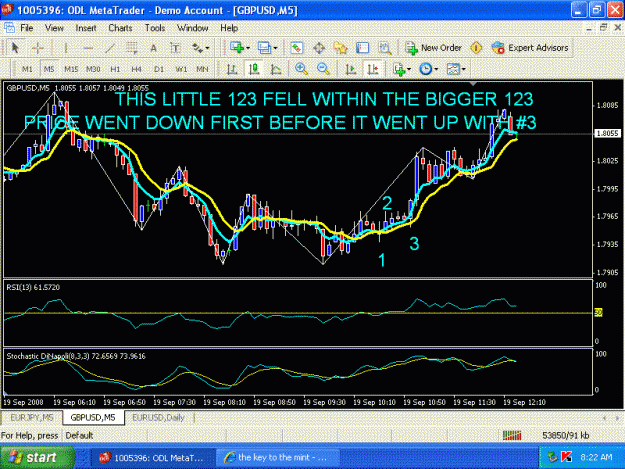The image size is (625, 469).
Task: Click the New Order button
Action: (x=433, y=48)
